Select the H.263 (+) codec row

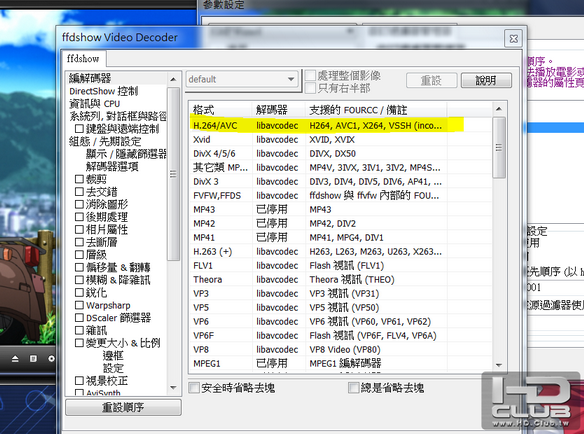[341, 251]
